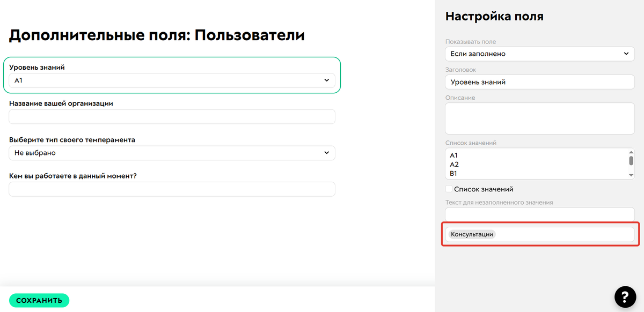Open the Показывать поле dropdown
This screenshot has height=312, width=644.
539,54
